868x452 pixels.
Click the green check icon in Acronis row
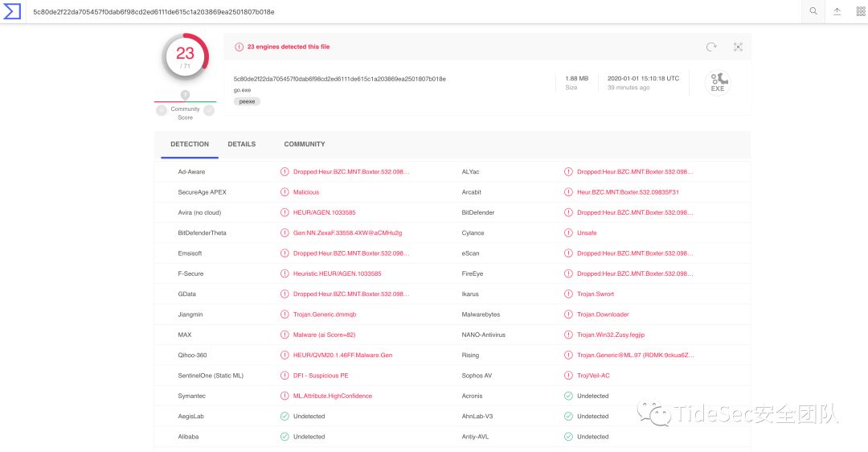tap(568, 396)
